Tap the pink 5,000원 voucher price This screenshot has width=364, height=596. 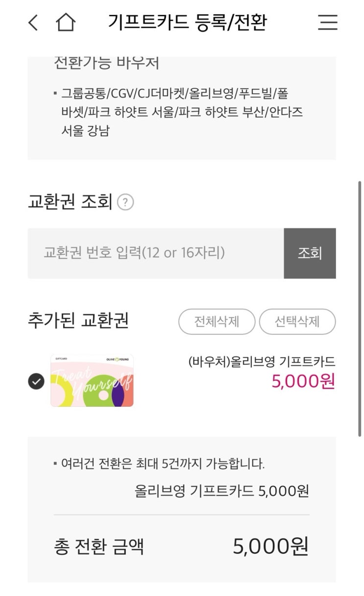[304, 381]
